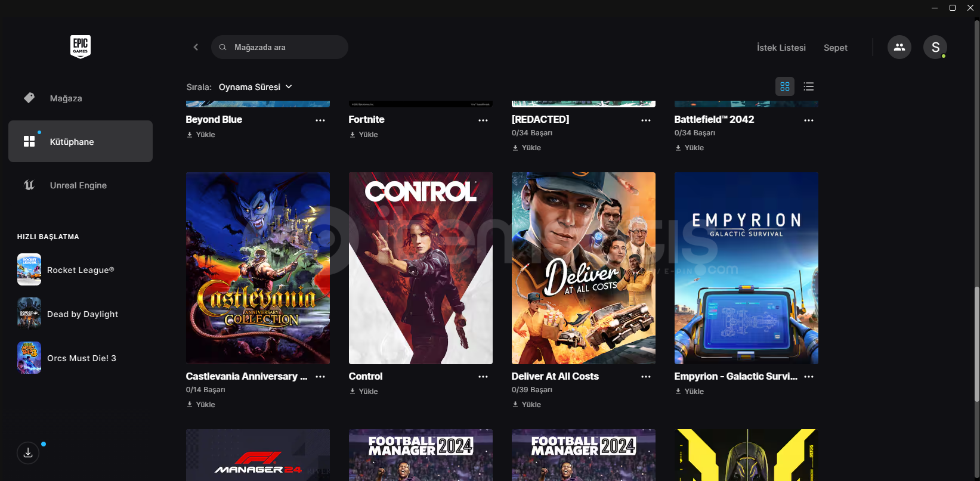Go to Unreal Engine in sidebar

tap(81, 185)
